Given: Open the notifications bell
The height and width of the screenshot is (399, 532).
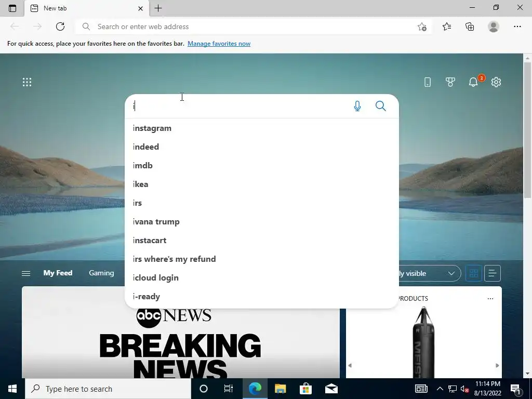Looking at the screenshot, I should click(473, 82).
